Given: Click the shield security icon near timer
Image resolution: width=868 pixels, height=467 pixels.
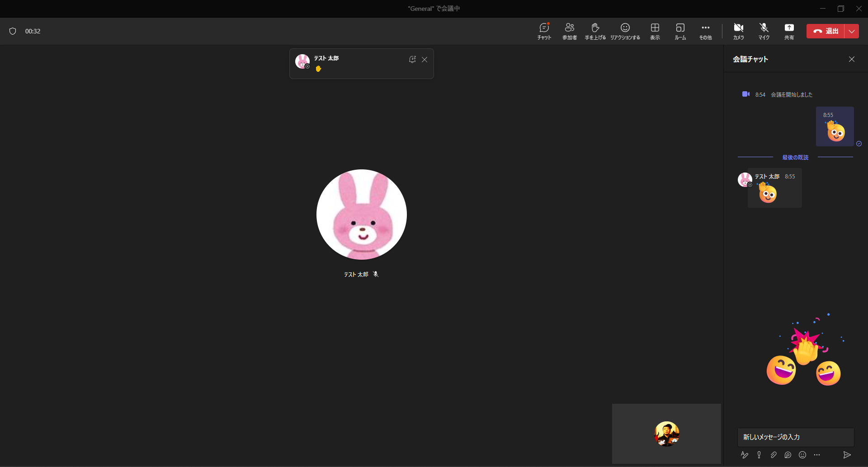Looking at the screenshot, I should point(13,31).
